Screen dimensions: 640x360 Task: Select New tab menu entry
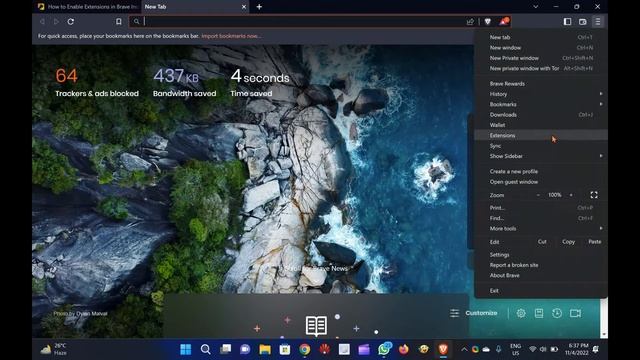click(541, 37)
